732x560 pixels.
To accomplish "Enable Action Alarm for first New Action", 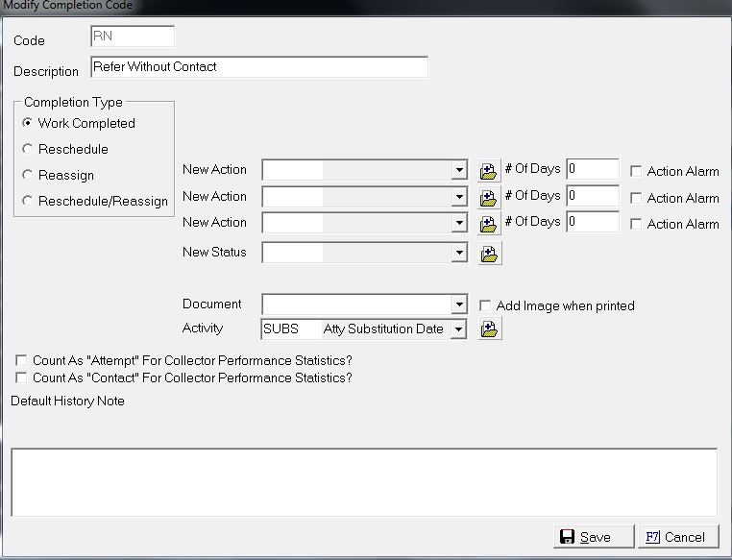I will coord(636,171).
